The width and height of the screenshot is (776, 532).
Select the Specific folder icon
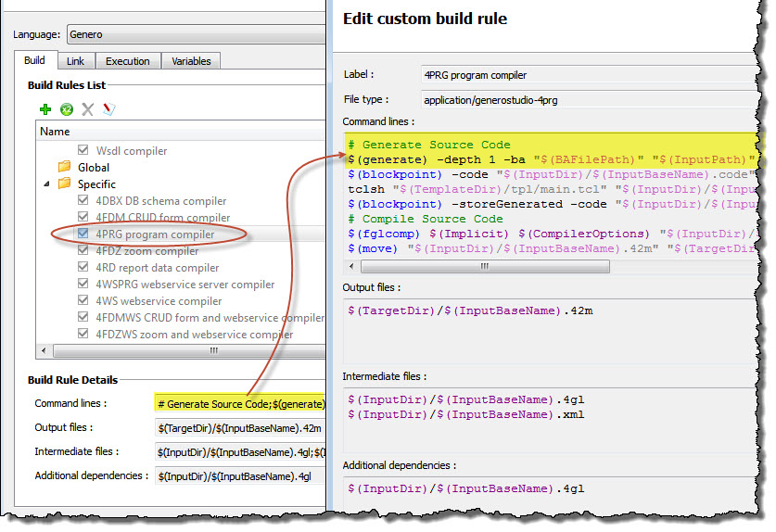point(64,184)
